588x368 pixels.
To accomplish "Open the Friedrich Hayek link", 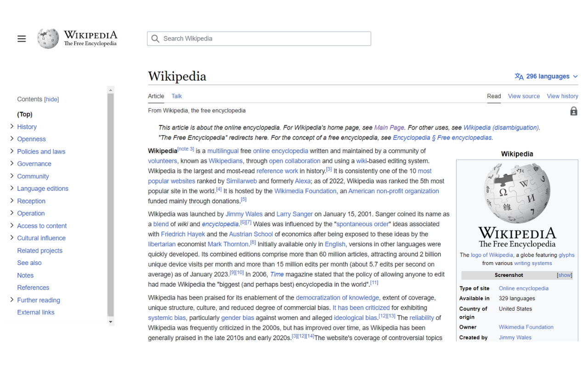I will 183,234.
